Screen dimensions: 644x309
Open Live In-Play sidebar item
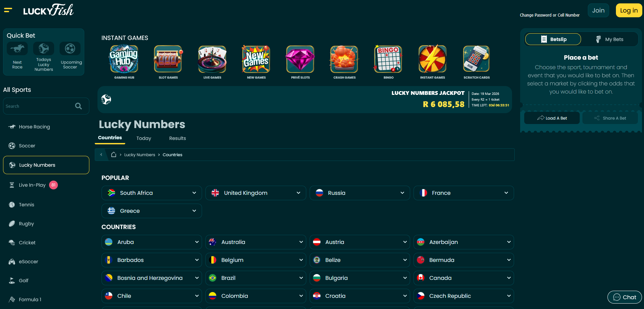[32, 185]
